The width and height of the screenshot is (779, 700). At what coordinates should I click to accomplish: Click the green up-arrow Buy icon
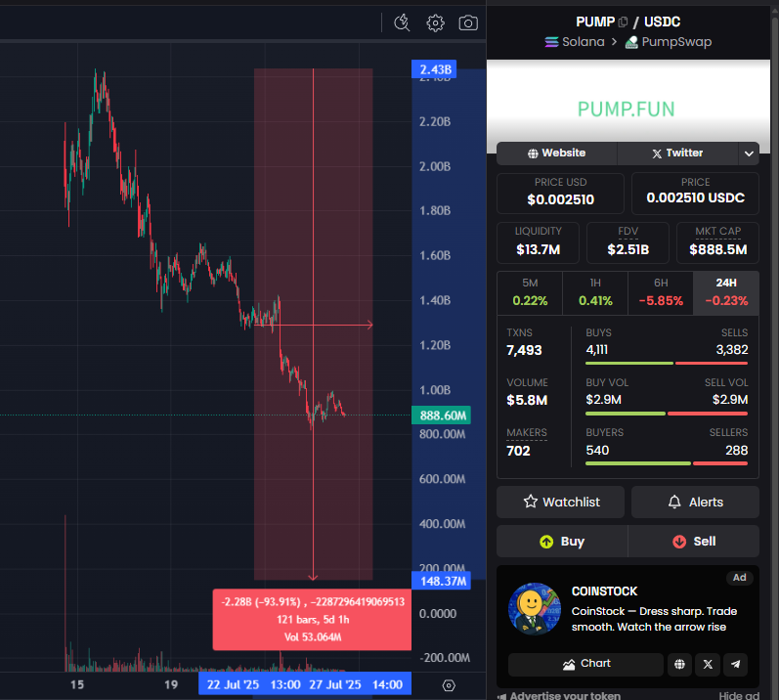546,542
